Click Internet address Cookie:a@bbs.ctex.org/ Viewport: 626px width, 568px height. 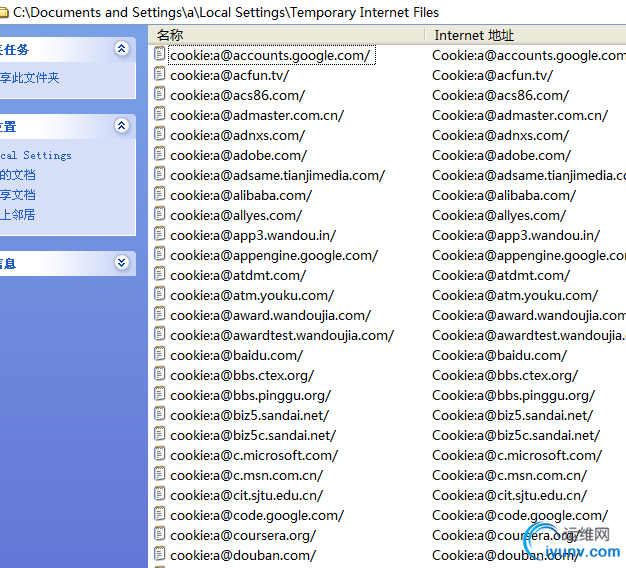[505, 375]
